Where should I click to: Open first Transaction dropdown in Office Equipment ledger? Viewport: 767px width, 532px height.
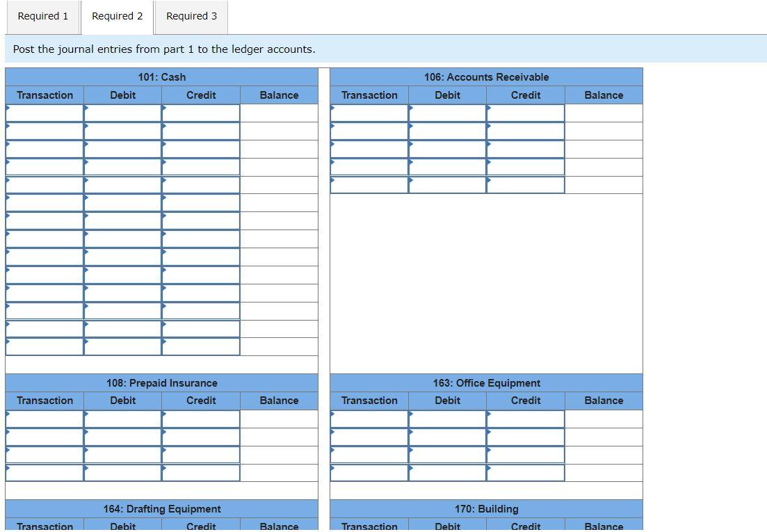(369, 419)
